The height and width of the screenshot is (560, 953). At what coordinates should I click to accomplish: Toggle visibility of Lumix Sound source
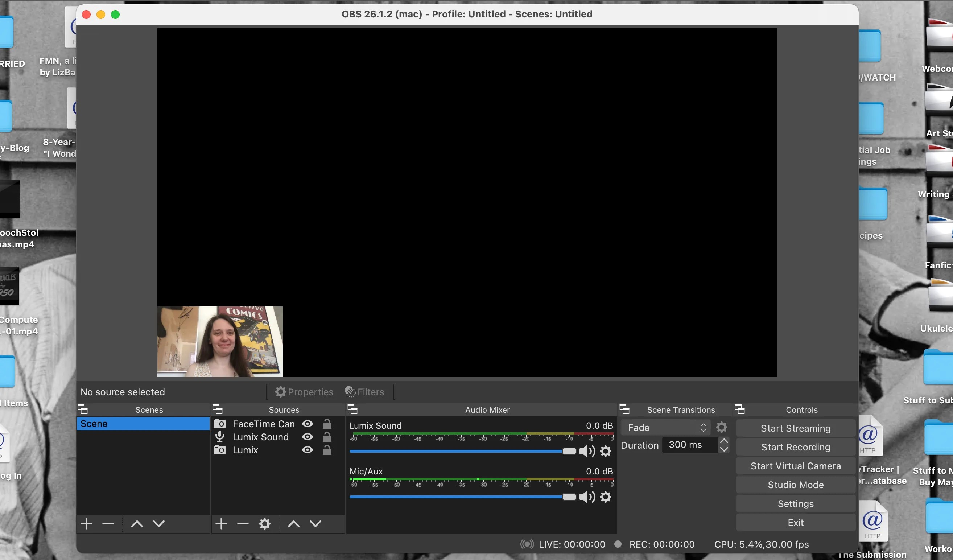point(307,437)
